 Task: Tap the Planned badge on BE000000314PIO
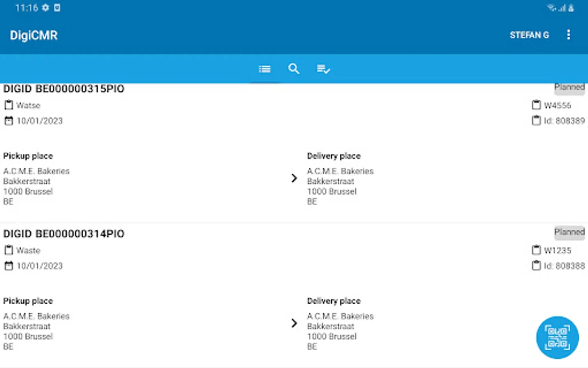569,232
